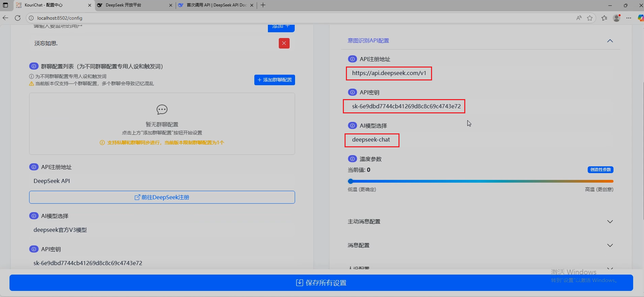Click 前往DeepSeek注册 link button
The height and width of the screenshot is (297, 644).
click(162, 197)
